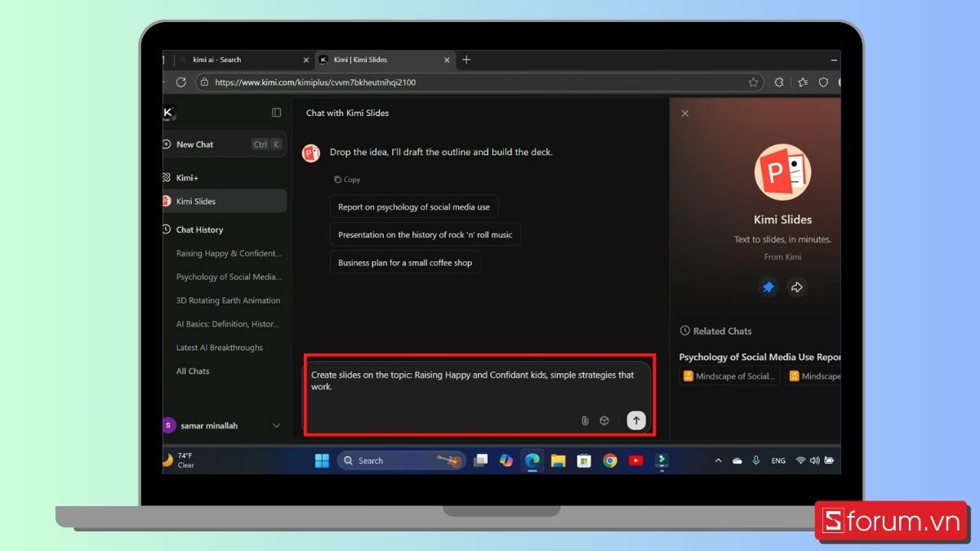Start a New Chat

click(x=225, y=144)
